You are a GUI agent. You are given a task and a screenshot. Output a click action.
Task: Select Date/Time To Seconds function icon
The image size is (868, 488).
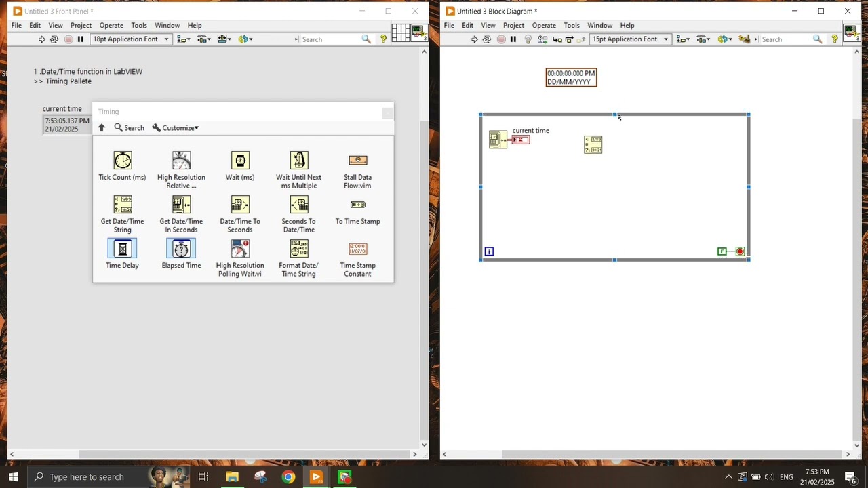point(240,205)
